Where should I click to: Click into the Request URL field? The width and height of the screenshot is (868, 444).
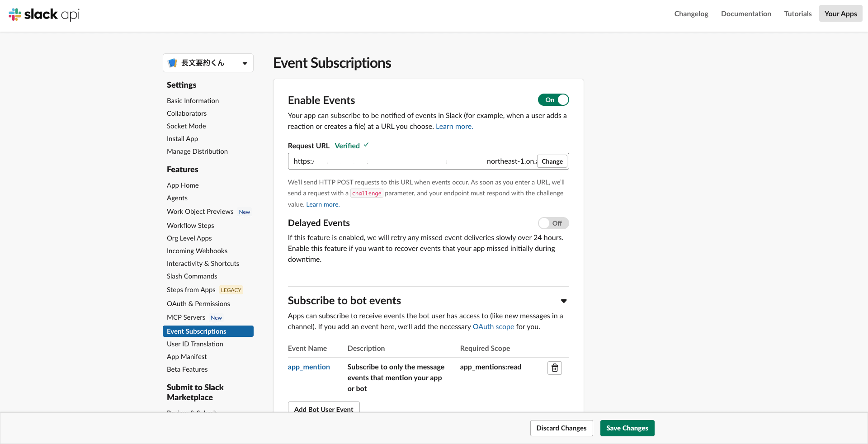point(412,161)
